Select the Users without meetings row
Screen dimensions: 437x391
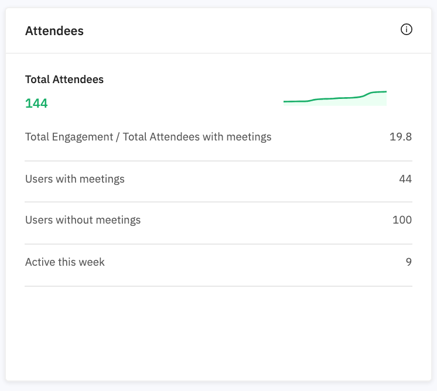(x=218, y=220)
